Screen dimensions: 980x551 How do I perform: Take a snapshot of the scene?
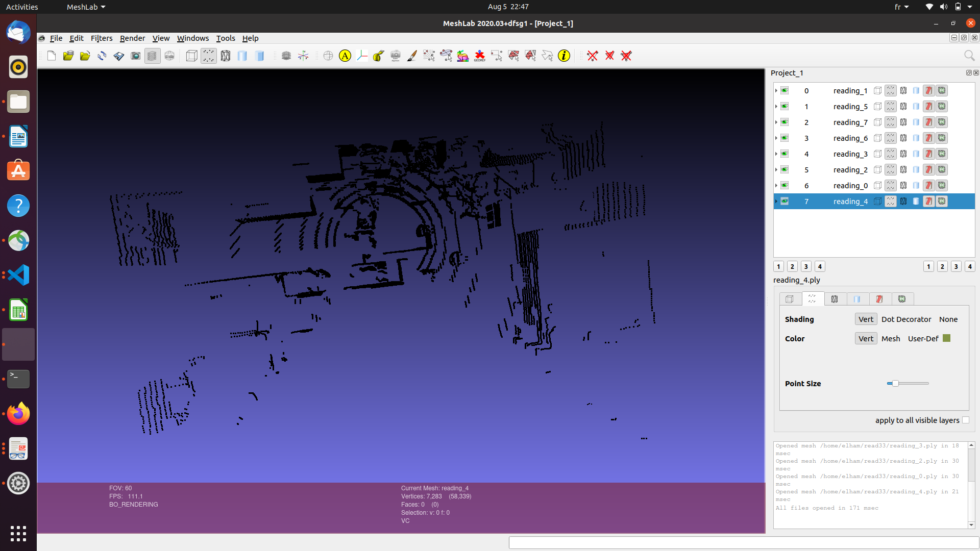[135, 56]
